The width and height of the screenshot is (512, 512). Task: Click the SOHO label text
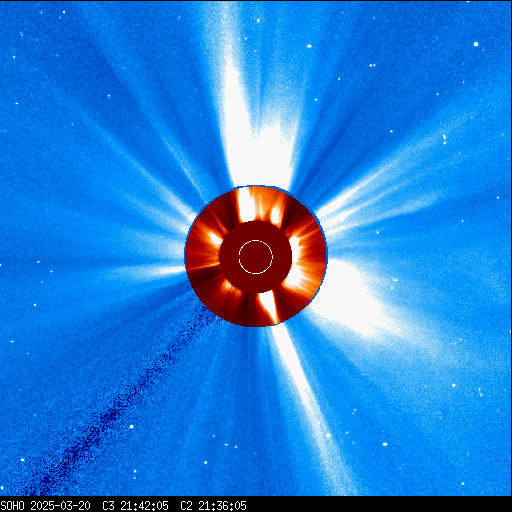pyautogui.click(x=13, y=505)
